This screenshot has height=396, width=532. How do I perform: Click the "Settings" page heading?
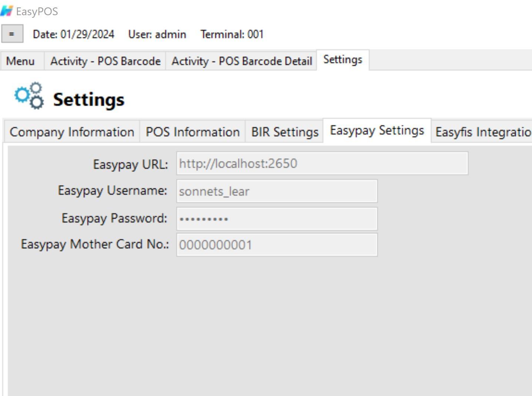(x=89, y=99)
